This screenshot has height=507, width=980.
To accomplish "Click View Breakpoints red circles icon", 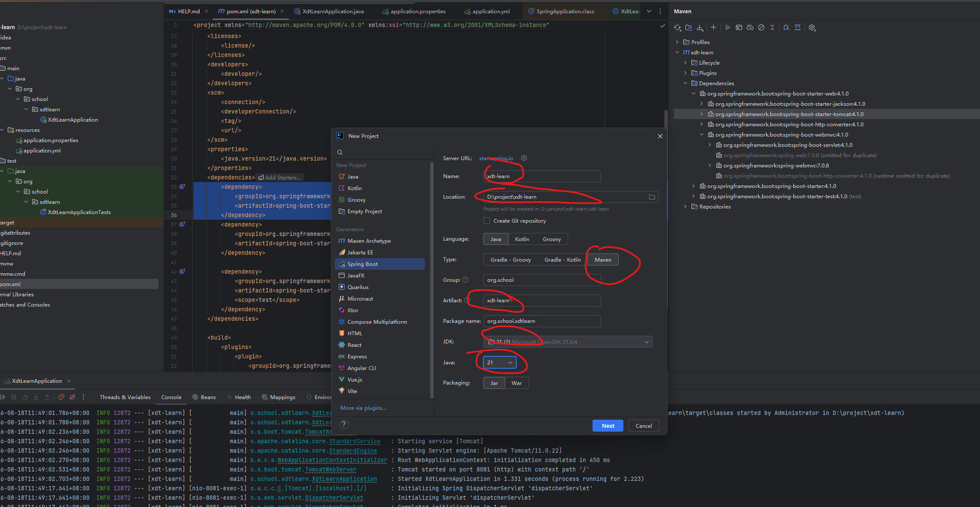I will [61, 397].
